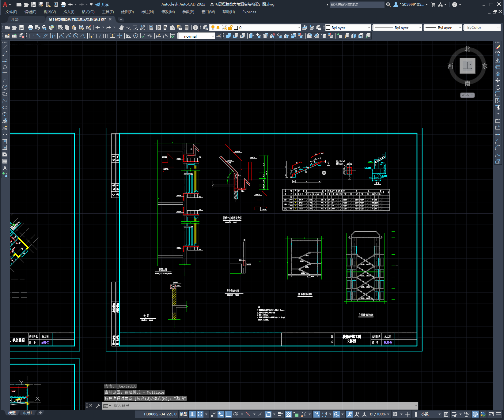Toggle hardware acceleration in status bar
Image resolution: width=504 pixels, height=420 pixels.
pos(475,414)
